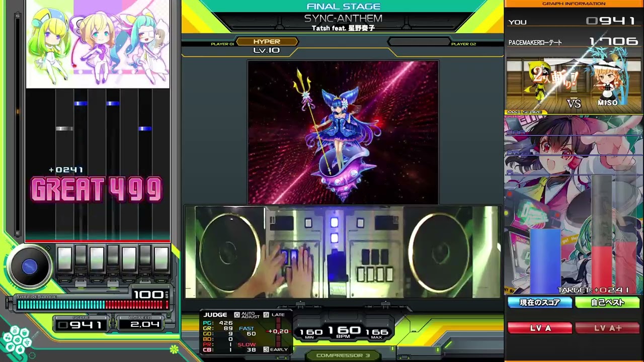Tap the first white key beside the turntable
The image size is (644, 362).
point(65,259)
